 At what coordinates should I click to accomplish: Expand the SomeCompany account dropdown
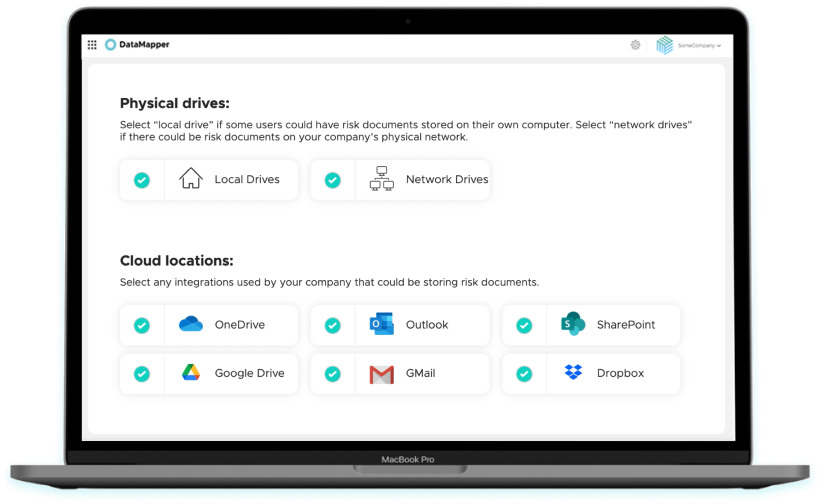point(699,45)
